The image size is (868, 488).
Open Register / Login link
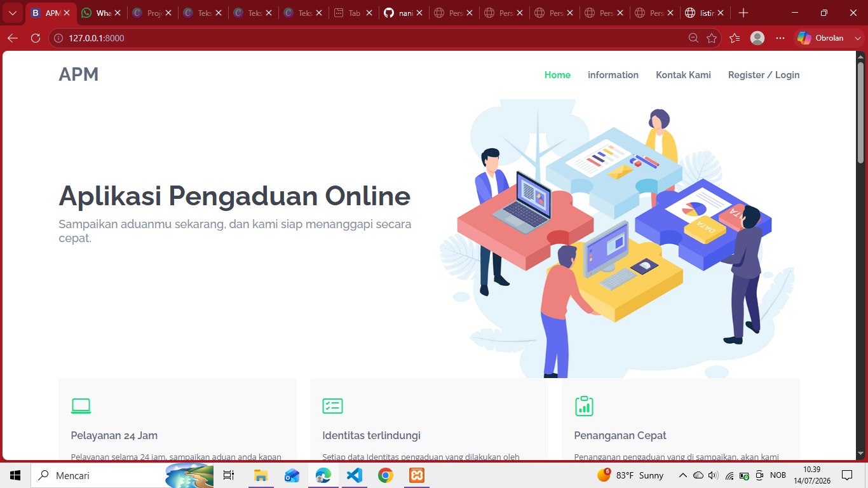[764, 75]
